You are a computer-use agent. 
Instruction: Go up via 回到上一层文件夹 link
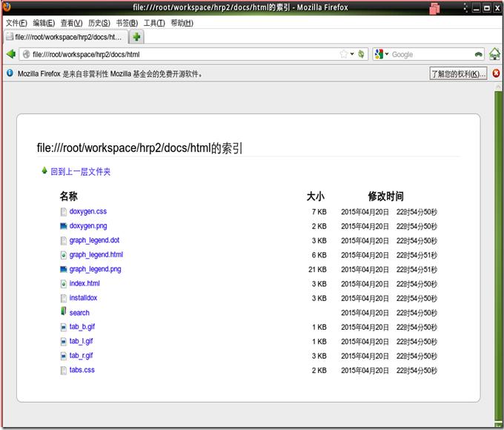point(80,172)
